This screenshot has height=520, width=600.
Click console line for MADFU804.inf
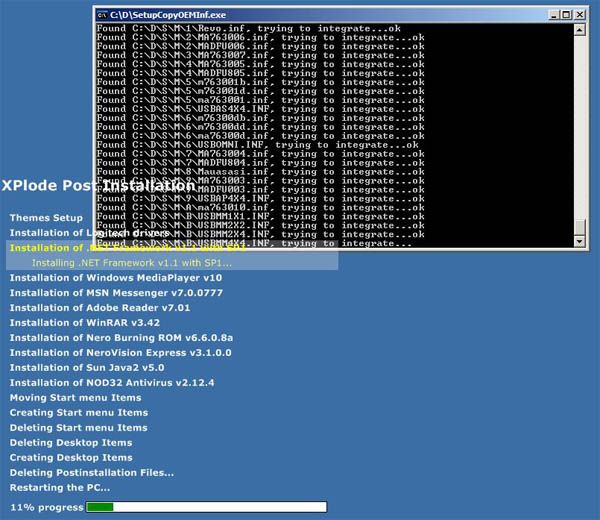pyautogui.click(x=260, y=163)
